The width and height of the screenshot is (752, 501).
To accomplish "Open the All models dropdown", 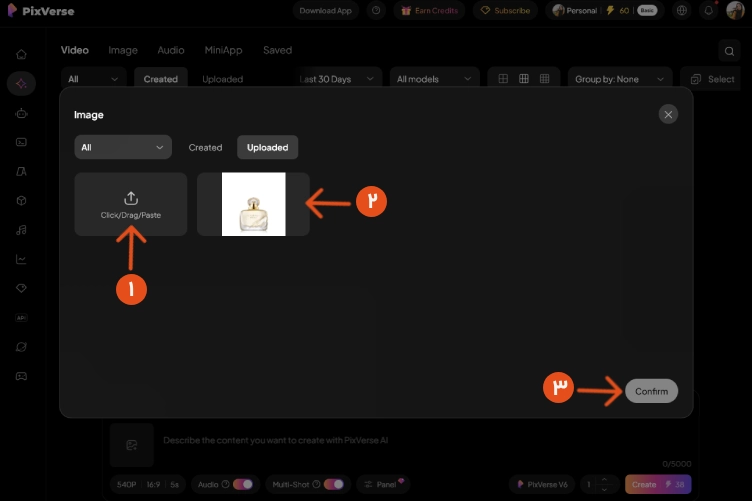I will (x=434, y=79).
